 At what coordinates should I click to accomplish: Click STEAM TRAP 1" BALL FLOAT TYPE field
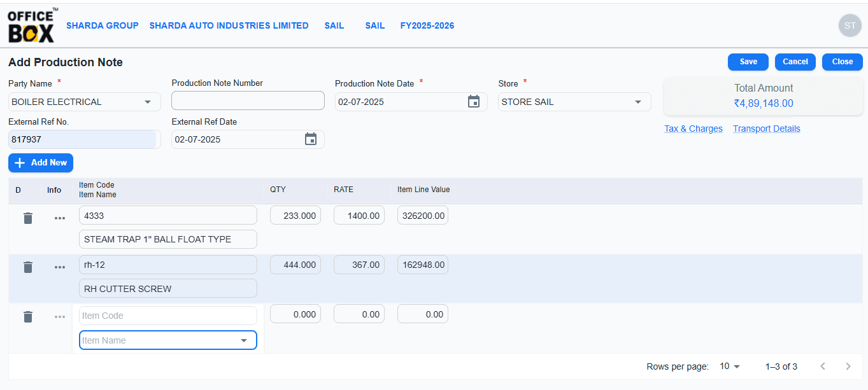168,239
